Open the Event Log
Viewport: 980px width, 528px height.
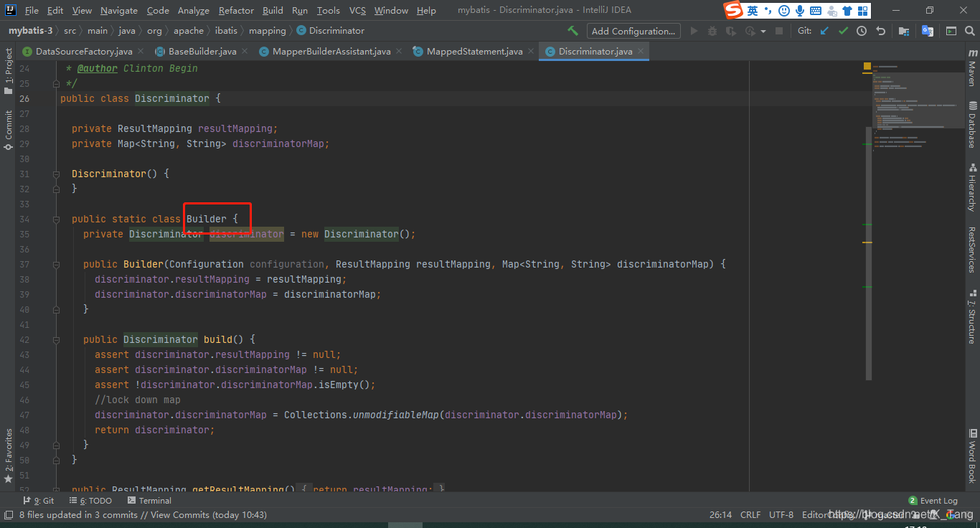pyautogui.click(x=933, y=501)
